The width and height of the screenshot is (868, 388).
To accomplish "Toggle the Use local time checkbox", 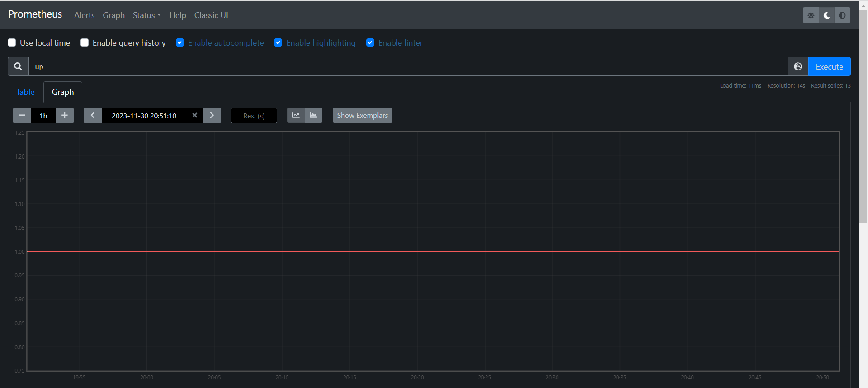I will pos(12,42).
